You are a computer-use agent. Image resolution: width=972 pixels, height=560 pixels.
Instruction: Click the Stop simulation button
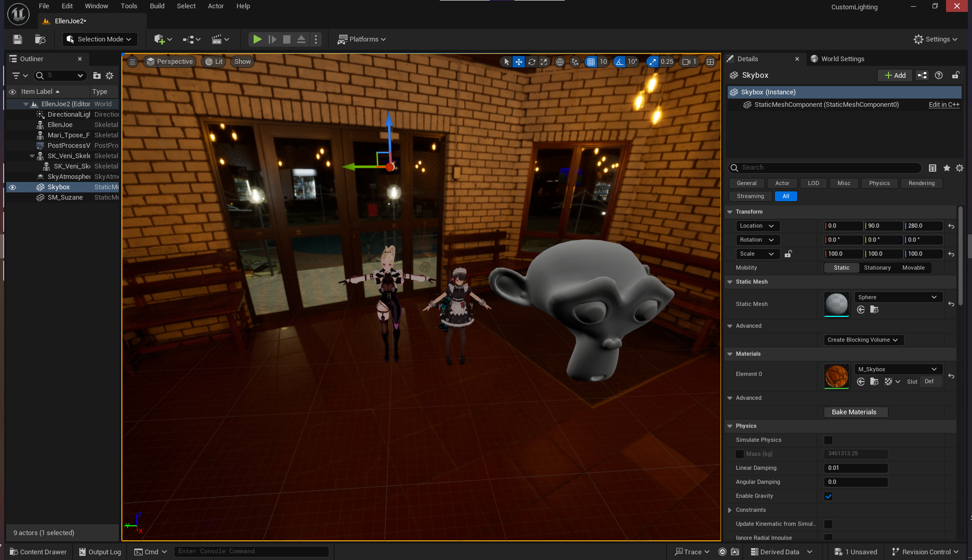(287, 39)
